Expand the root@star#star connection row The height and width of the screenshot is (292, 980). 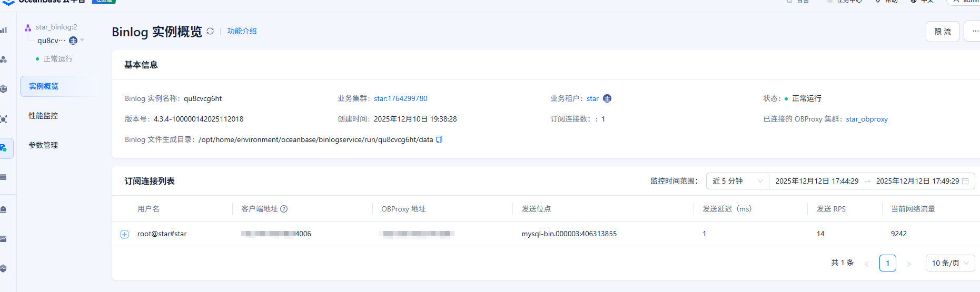tap(125, 234)
